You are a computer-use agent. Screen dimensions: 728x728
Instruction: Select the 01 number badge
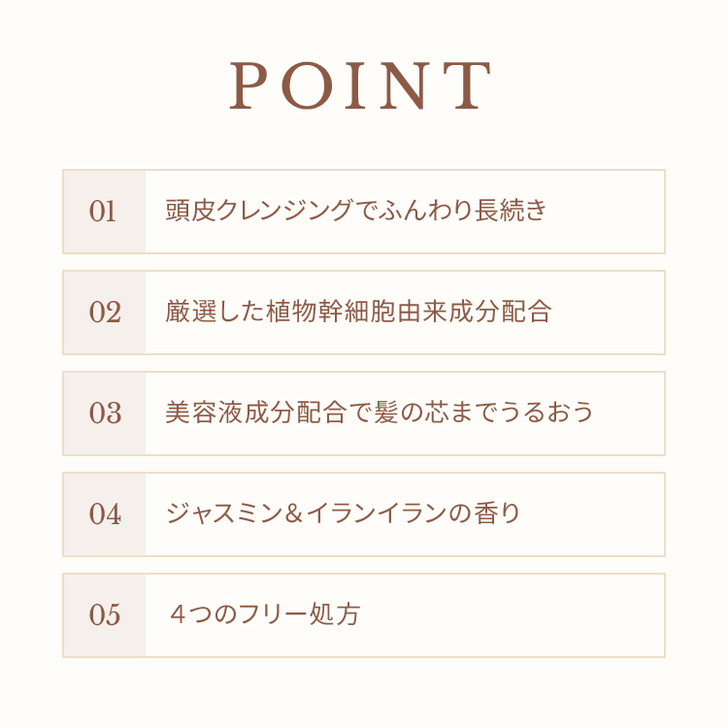tap(105, 212)
